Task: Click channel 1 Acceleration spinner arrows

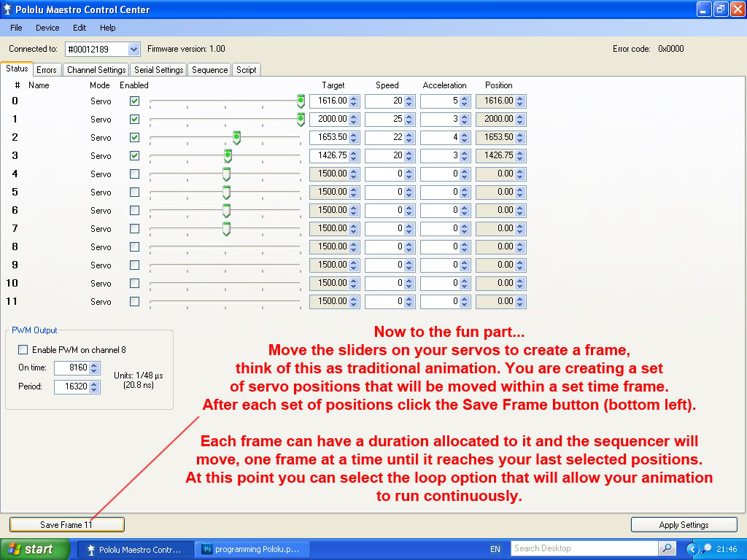Action: [464, 119]
